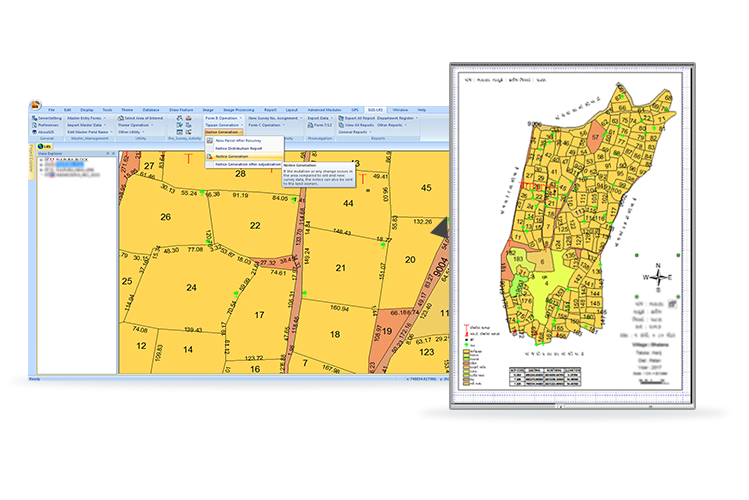Expand Form 8 Operation dropdown
This screenshot has height=500, width=749.
pyautogui.click(x=224, y=118)
